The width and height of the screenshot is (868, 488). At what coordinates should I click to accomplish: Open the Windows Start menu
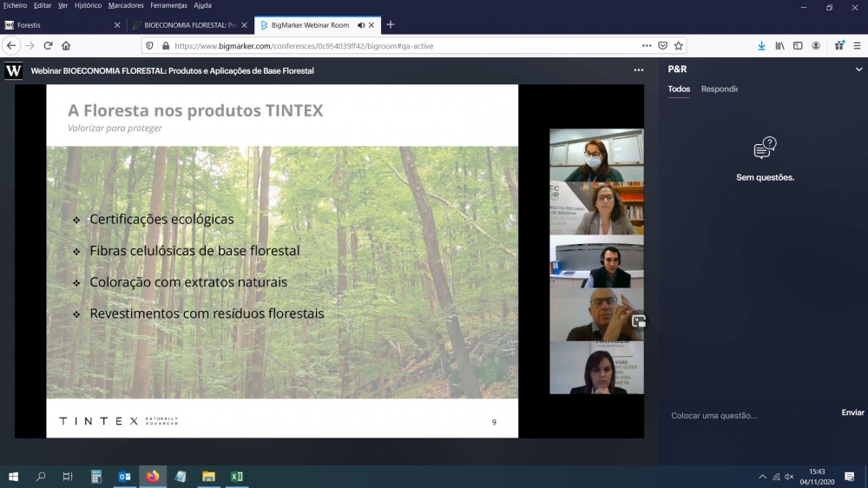click(13, 477)
